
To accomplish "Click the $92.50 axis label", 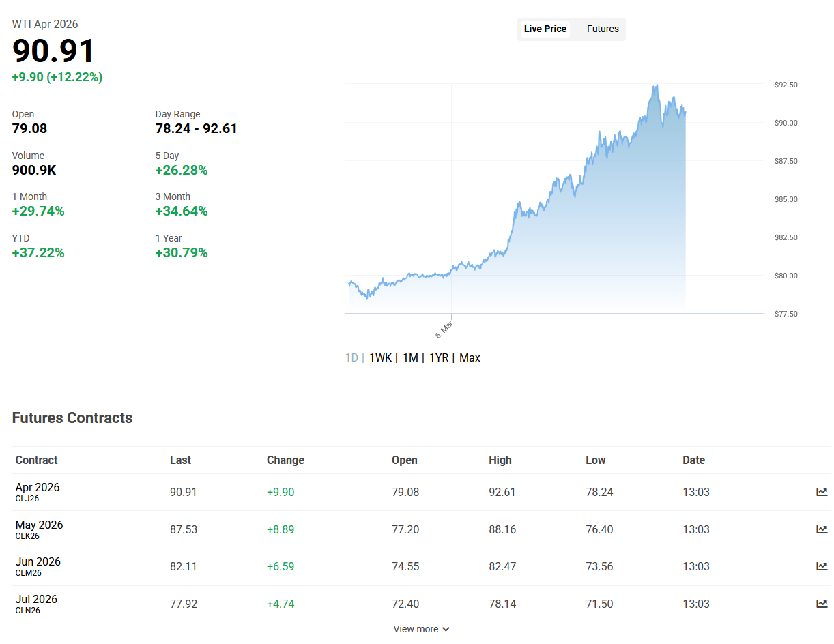I will pyautogui.click(x=786, y=85).
